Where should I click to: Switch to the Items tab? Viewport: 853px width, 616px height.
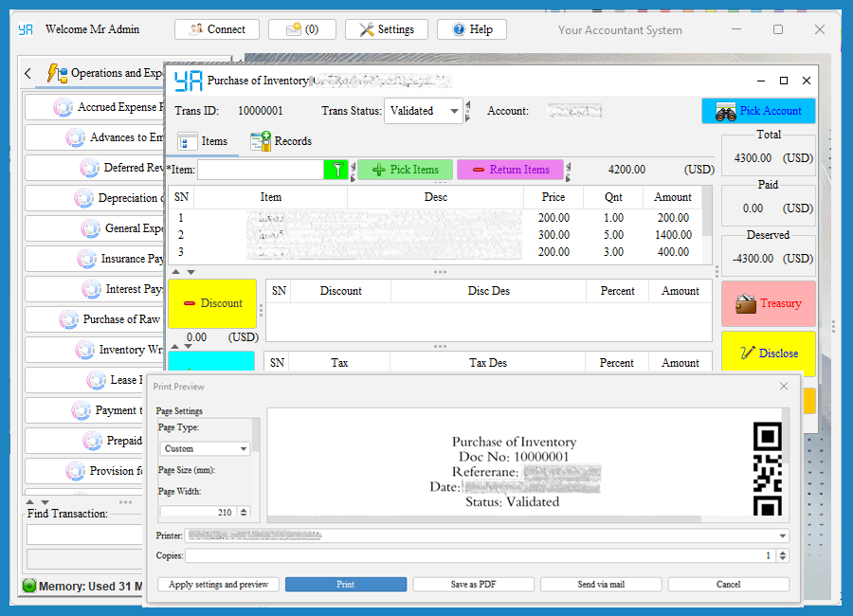(x=203, y=141)
